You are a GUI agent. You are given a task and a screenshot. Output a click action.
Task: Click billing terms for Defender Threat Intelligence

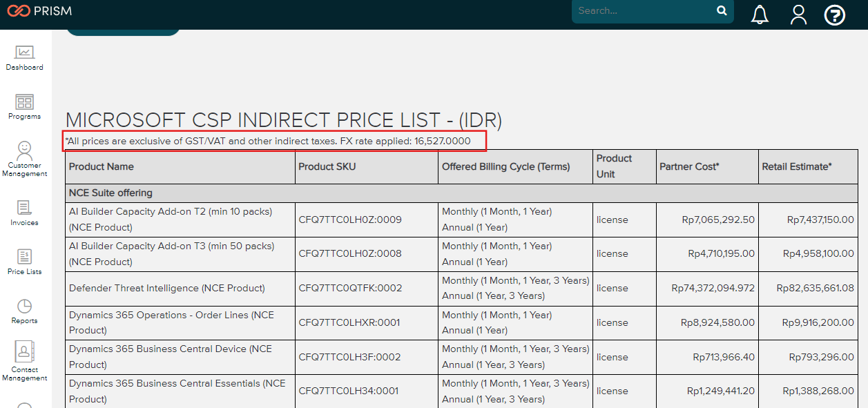[x=516, y=289]
